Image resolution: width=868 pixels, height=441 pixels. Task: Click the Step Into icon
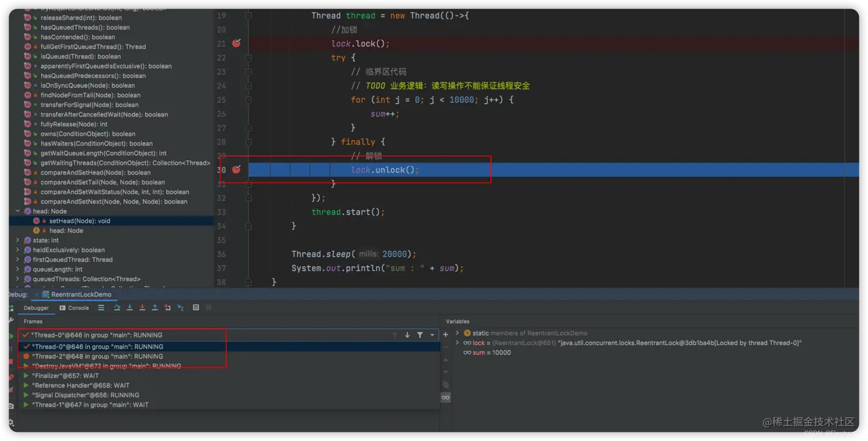click(x=130, y=308)
